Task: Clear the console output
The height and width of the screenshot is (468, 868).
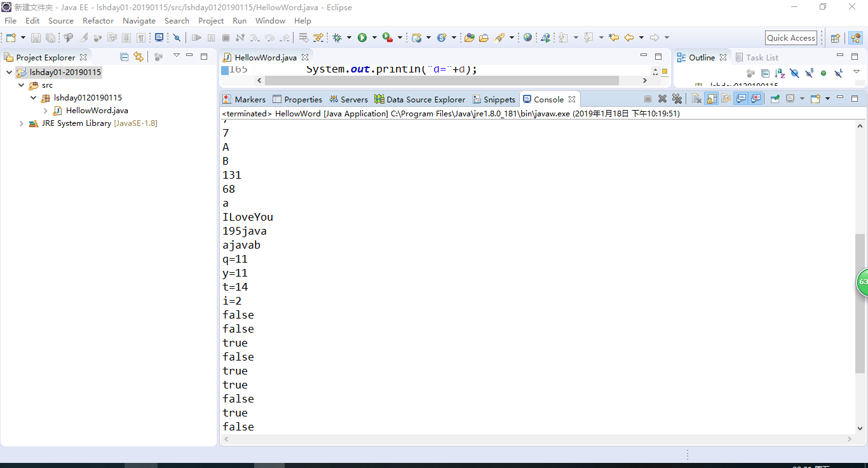Action: [696, 99]
